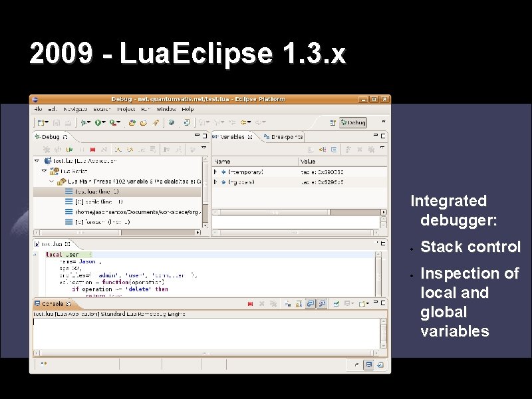
Task: Close the Variables tab via its X
Action: click(x=250, y=137)
